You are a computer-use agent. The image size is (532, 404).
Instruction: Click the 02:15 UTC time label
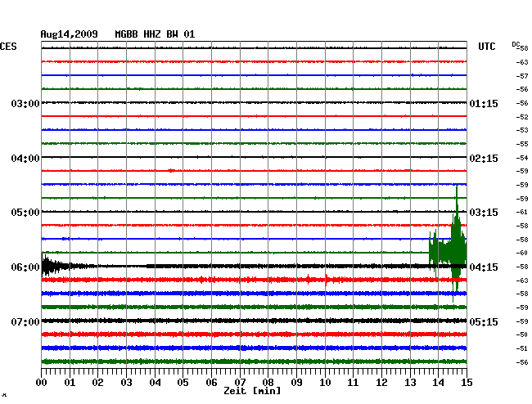click(484, 159)
